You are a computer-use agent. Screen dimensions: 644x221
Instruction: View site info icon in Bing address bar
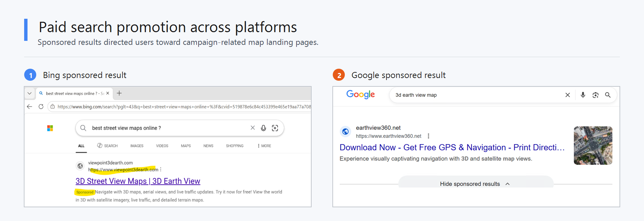point(53,106)
